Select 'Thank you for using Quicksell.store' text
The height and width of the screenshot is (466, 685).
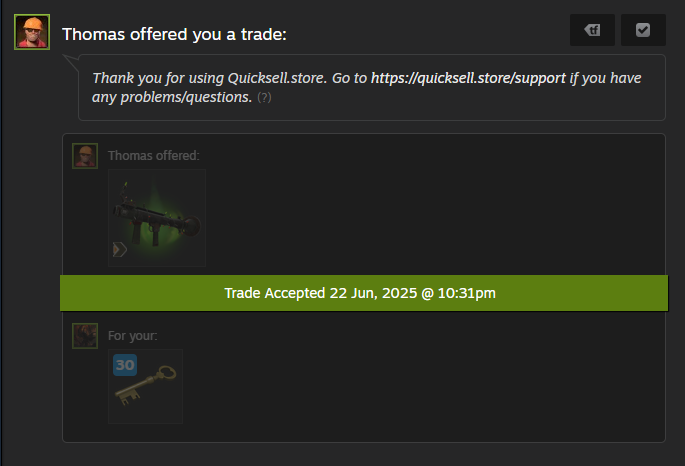pos(209,78)
